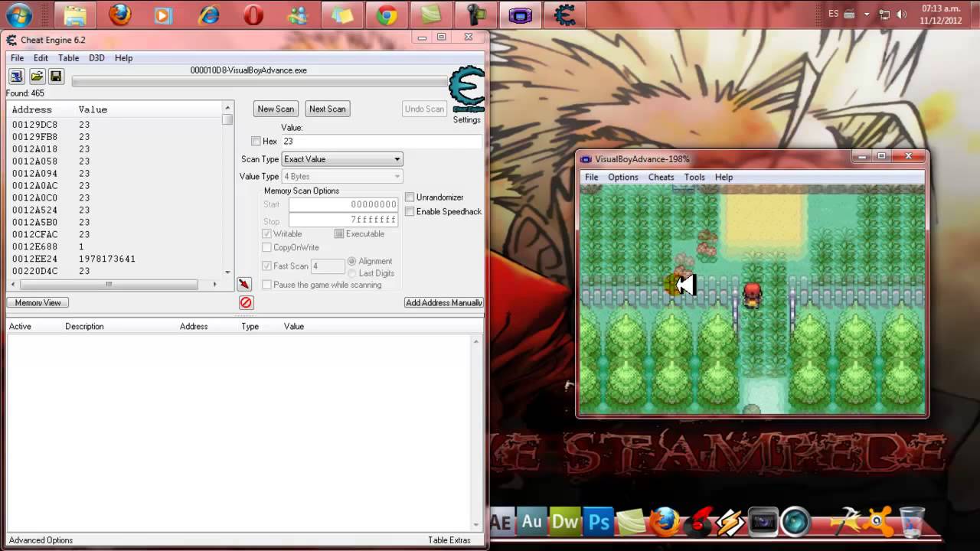Open the D3D menu
Screen dimensions: 980x551
pos(96,58)
